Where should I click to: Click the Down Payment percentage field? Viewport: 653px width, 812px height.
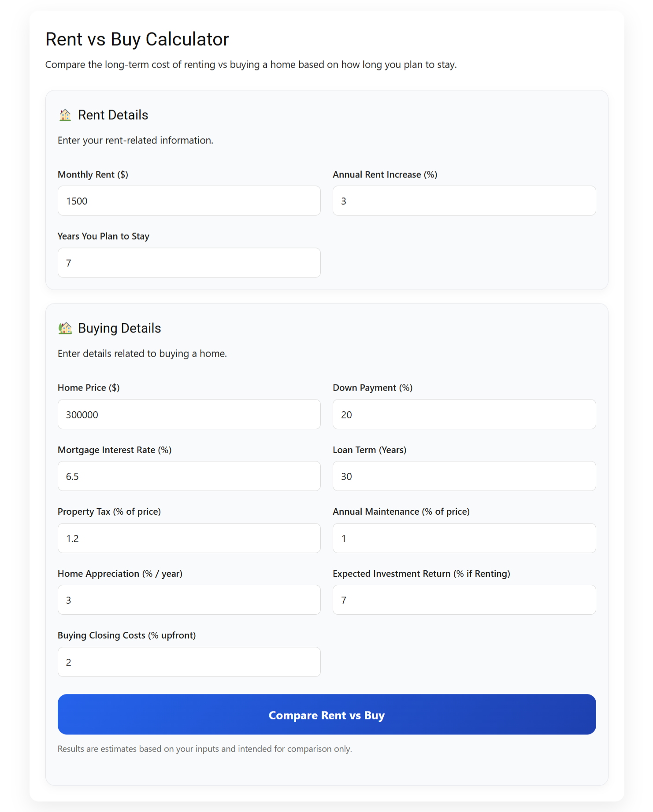(x=464, y=414)
